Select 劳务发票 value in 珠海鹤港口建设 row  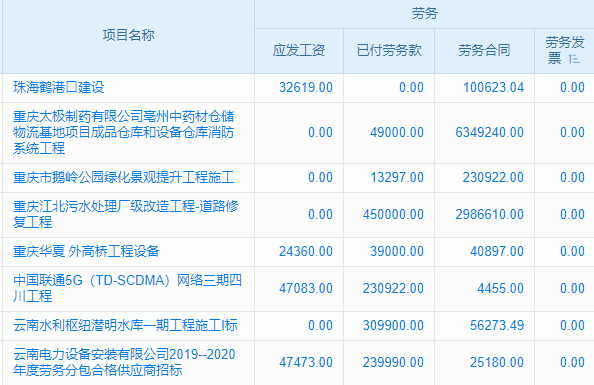(x=572, y=88)
